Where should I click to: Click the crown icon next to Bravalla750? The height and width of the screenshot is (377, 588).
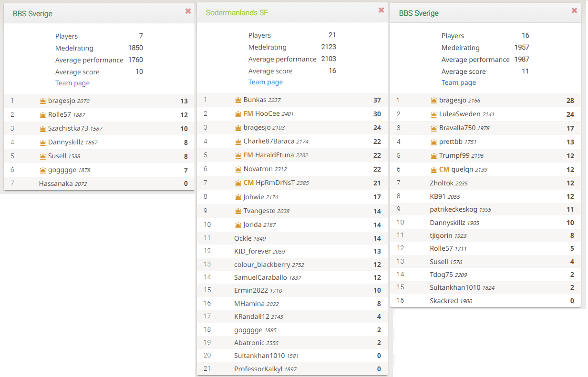point(433,128)
